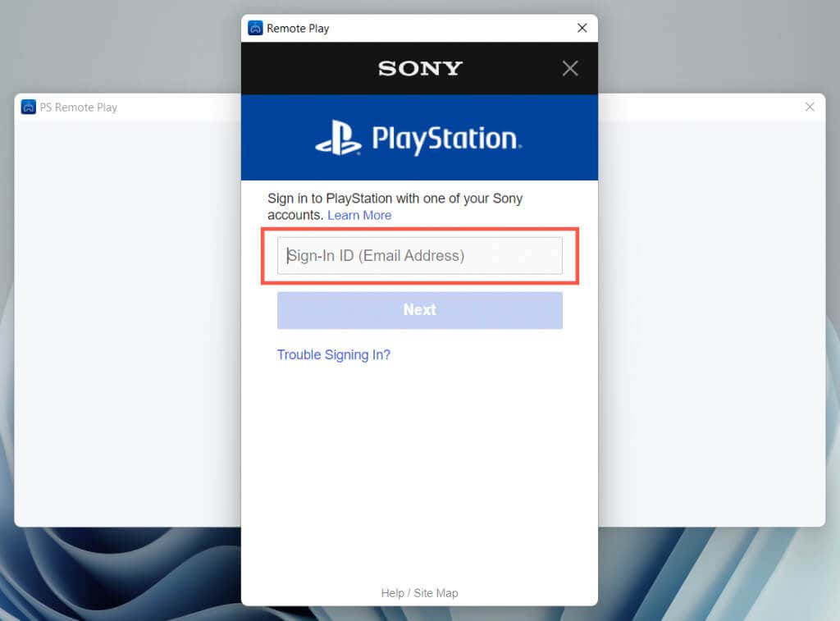
Task: Close the background PS Remote Play window
Action: tap(810, 107)
